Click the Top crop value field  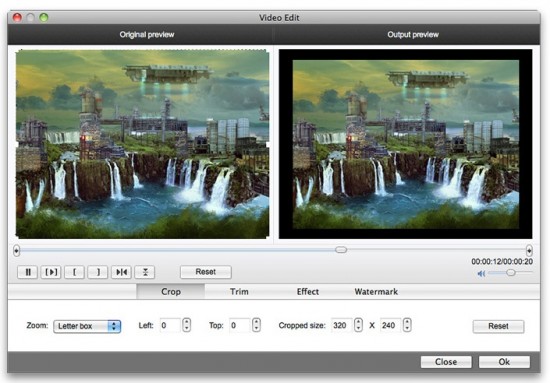click(240, 325)
